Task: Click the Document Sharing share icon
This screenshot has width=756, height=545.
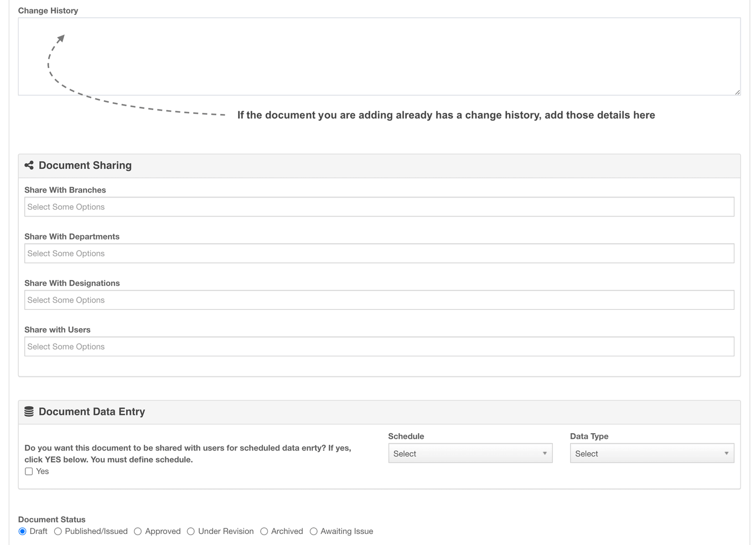Action: (29, 165)
